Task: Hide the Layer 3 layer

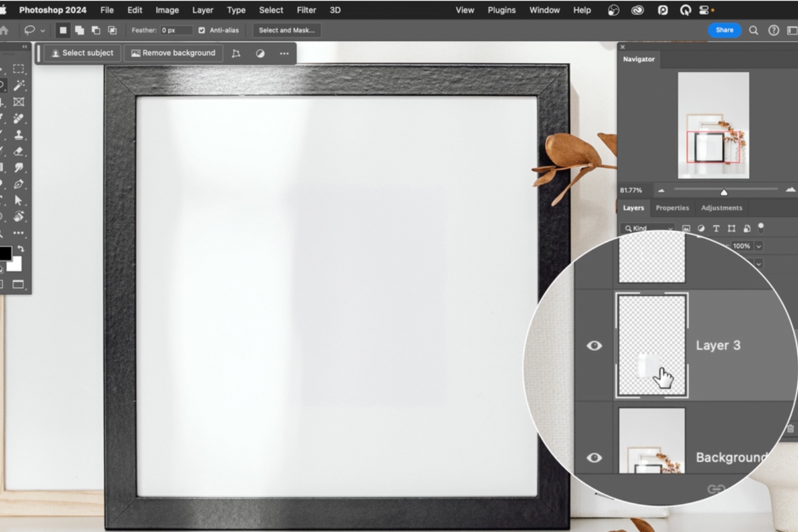Action: (x=594, y=345)
